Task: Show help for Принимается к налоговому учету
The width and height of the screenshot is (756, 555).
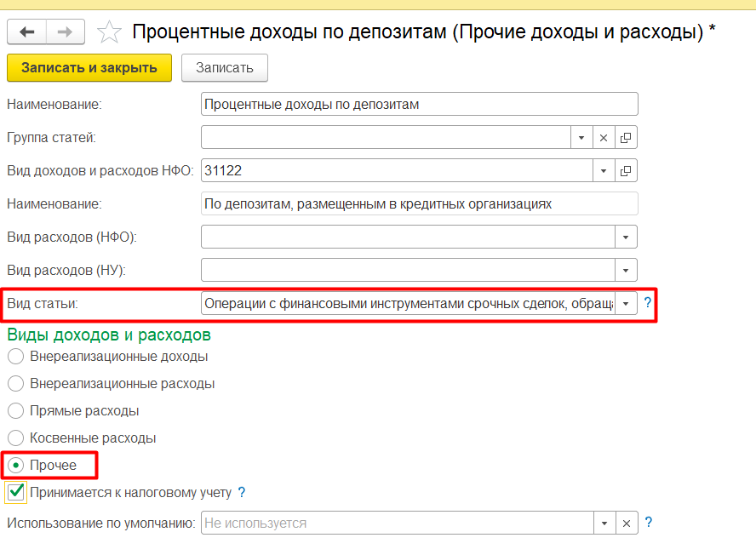Action: pyautogui.click(x=241, y=492)
